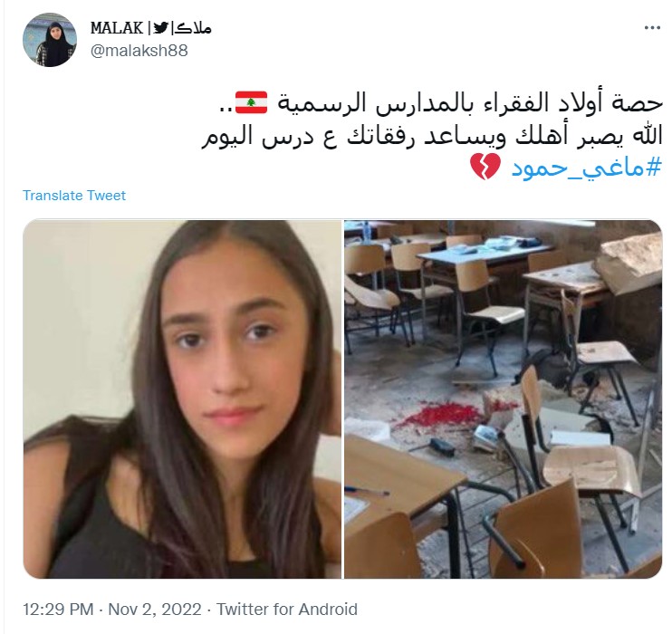Open the left portrait photo of the girl
The height and width of the screenshot is (634, 672).
[x=182, y=399]
